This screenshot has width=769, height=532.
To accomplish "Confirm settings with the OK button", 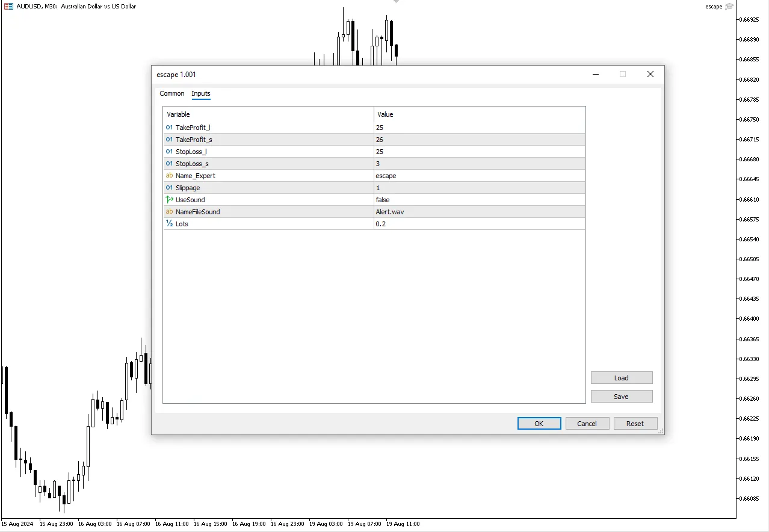I will 539,423.
